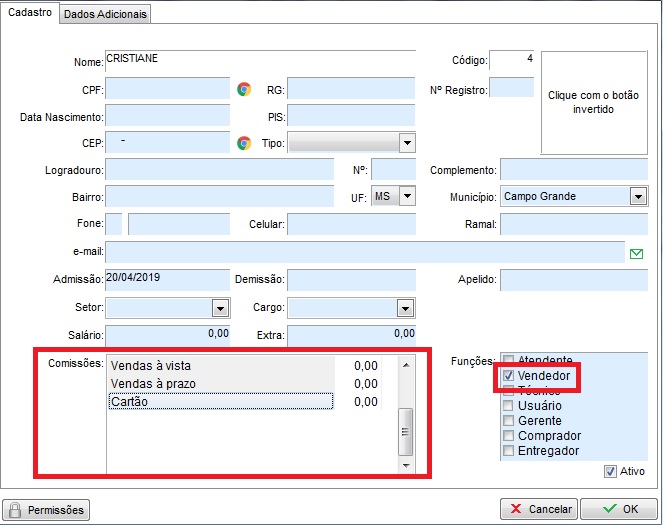Image resolution: width=663 pixels, height=525 pixels.
Task: Select the Cadastro tab
Action: pyautogui.click(x=30, y=13)
